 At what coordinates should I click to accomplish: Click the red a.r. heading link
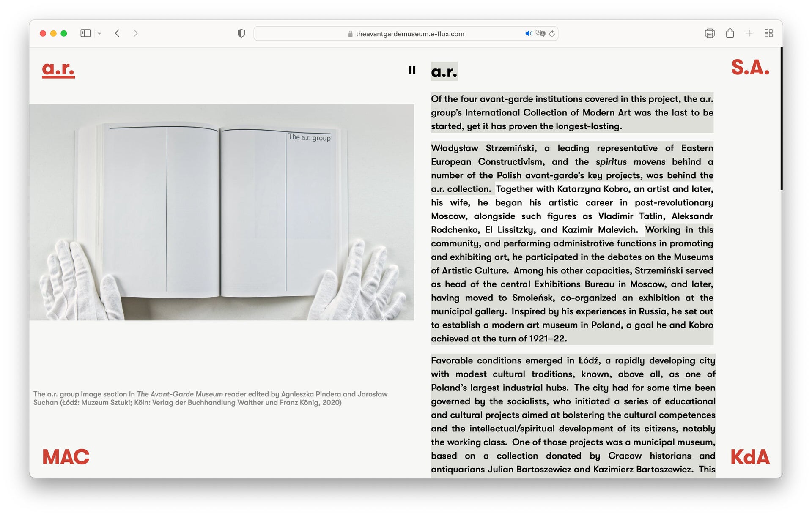click(58, 68)
